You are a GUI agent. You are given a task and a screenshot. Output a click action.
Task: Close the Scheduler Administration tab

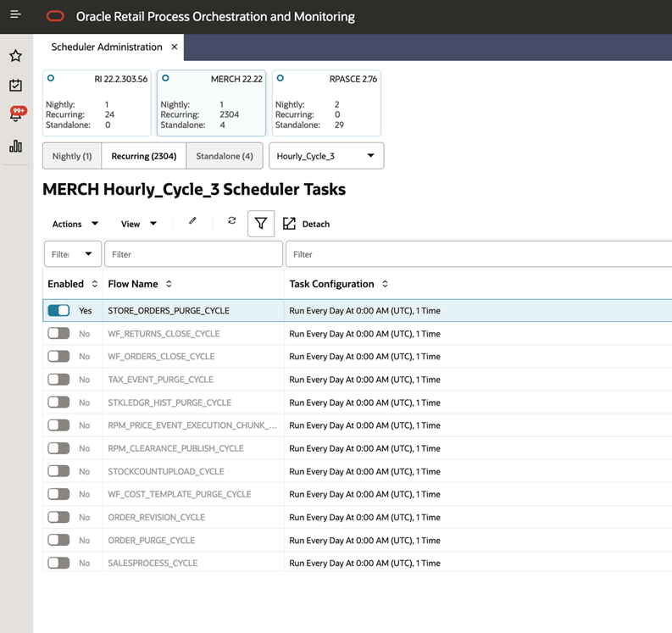(x=175, y=47)
